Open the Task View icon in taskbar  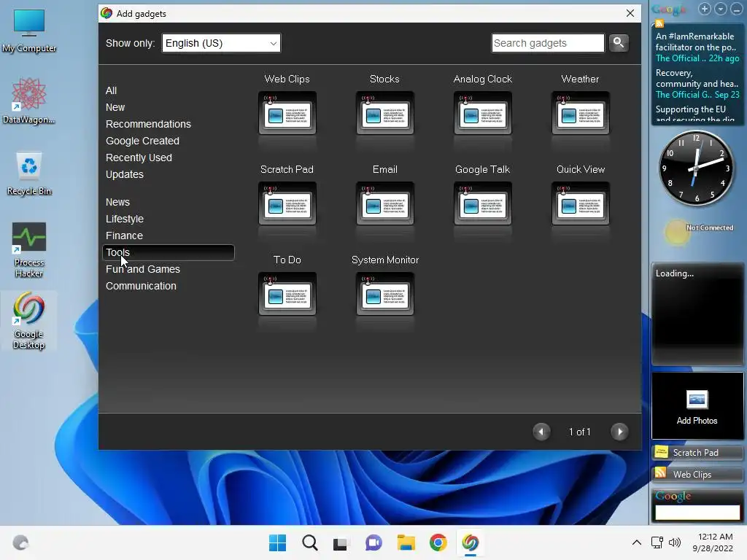coord(340,542)
